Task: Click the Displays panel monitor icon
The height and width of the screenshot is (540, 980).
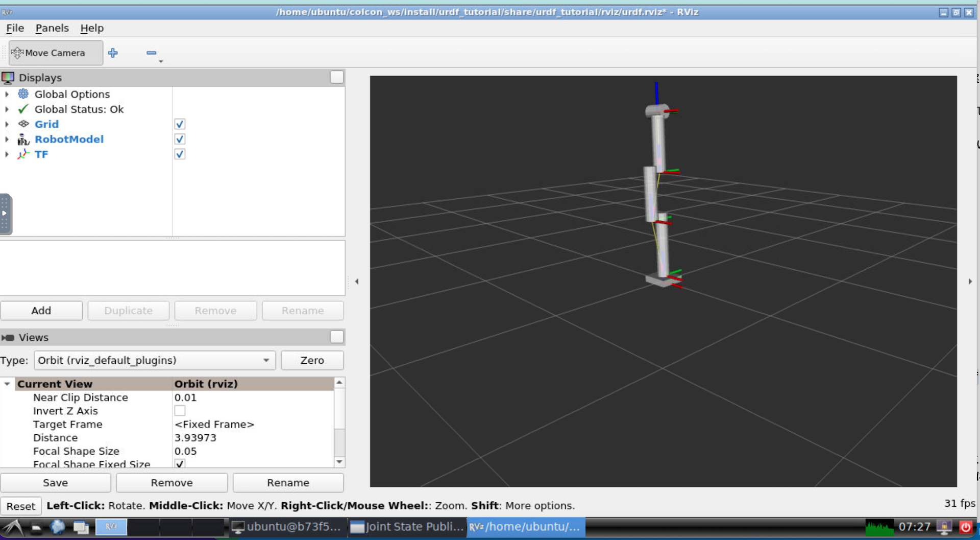Action: click(x=8, y=78)
